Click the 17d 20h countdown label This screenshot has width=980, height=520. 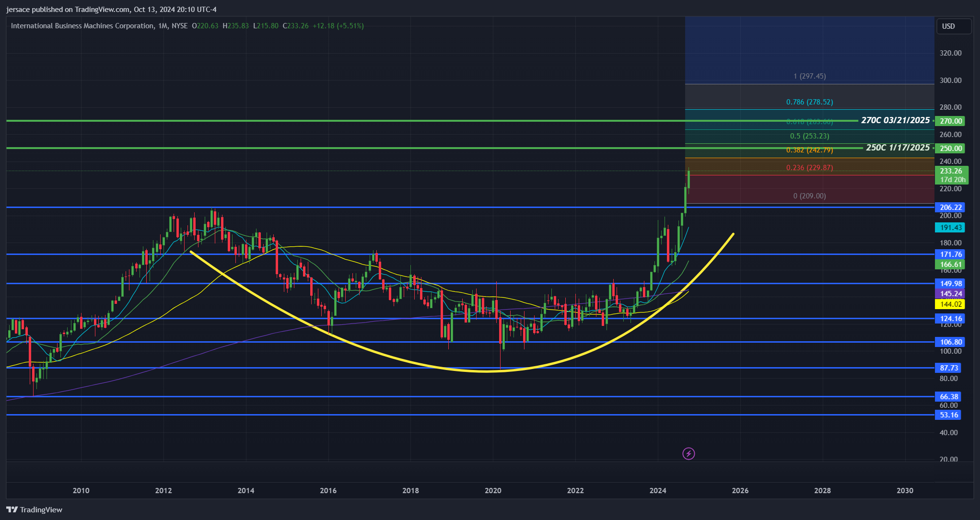(952, 180)
